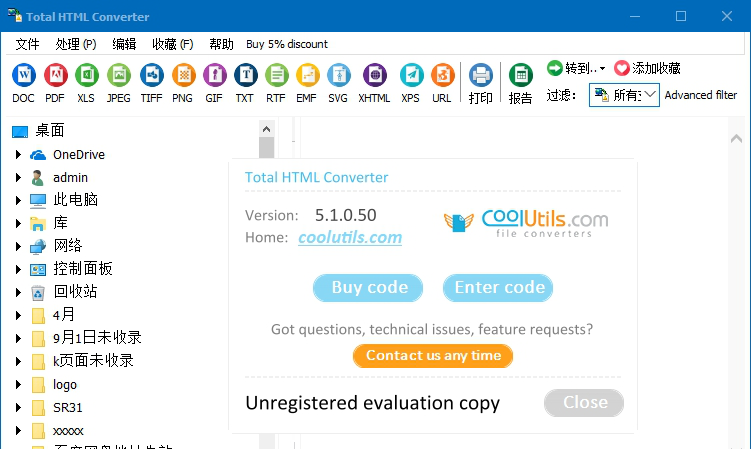The height and width of the screenshot is (466, 751).
Task: Click the admin user icon
Action: [37, 178]
